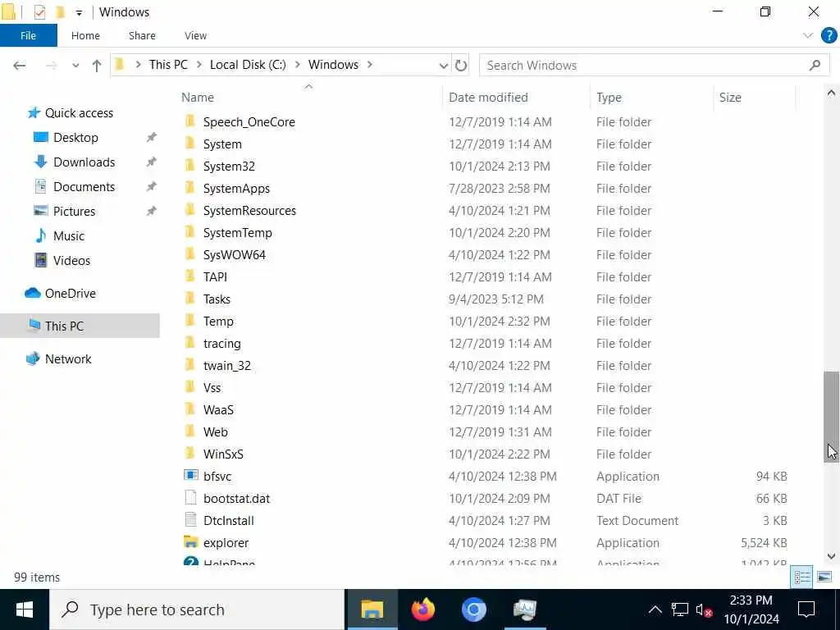
Task: Click scrollbar up arrow
Action: 831,94
